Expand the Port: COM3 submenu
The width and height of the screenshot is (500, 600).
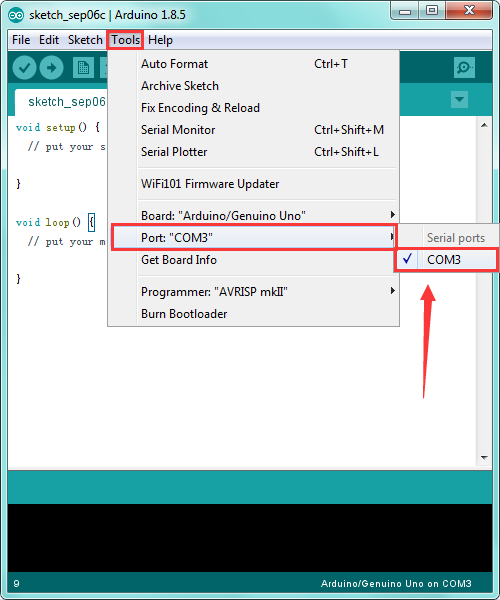253,238
